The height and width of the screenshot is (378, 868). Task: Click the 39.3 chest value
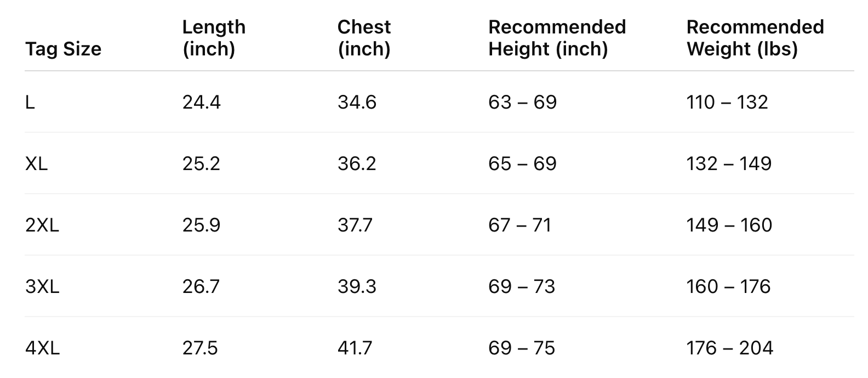pyautogui.click(x=357, y=286)
